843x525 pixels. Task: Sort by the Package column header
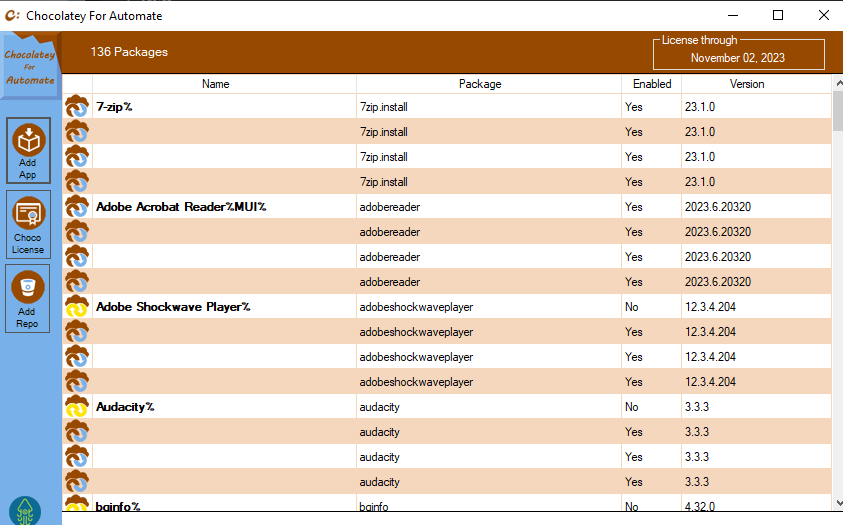point(480,84)
